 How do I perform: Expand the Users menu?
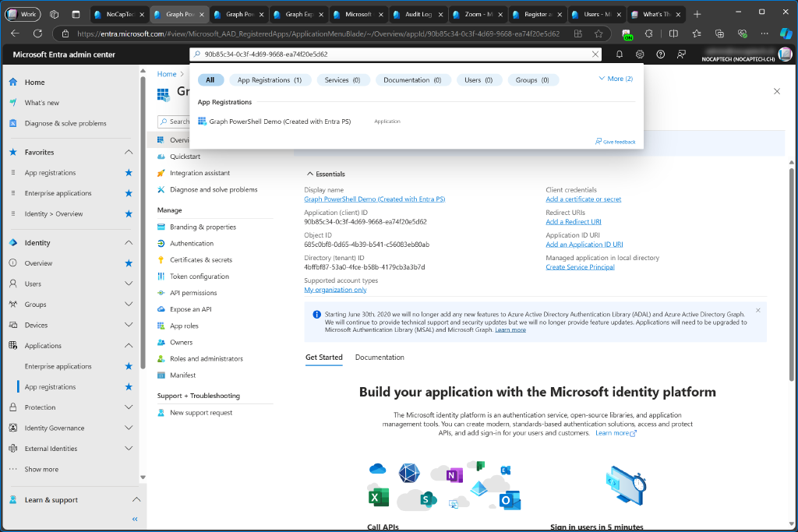pyautogui.click(x=129, y=284)
